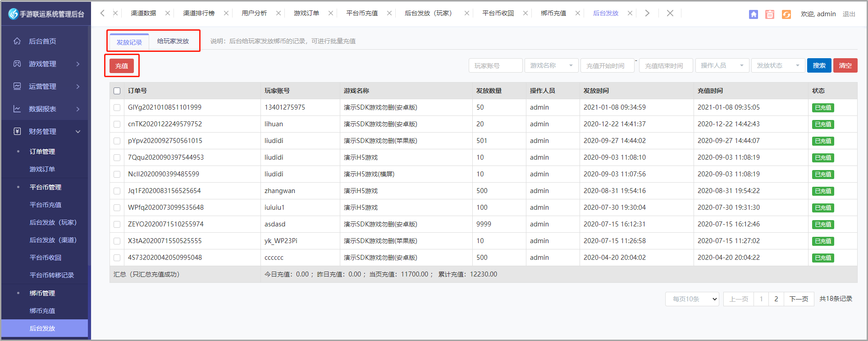Click the 充值结束时间 date field
The width and height of the screenshot is (868, 341).
point(666,65)
